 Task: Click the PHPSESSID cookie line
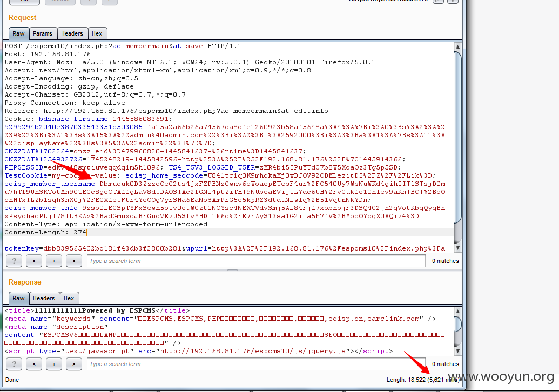point(203,167)
